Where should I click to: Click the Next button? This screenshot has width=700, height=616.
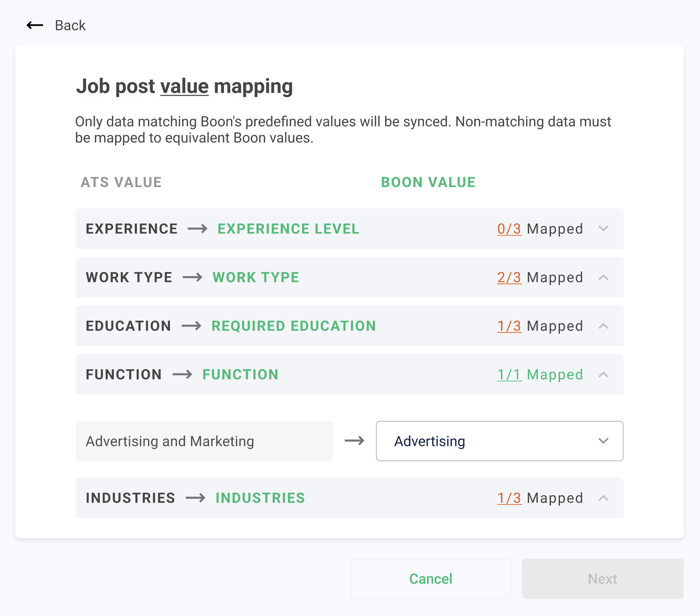click(x=603, y=579)
